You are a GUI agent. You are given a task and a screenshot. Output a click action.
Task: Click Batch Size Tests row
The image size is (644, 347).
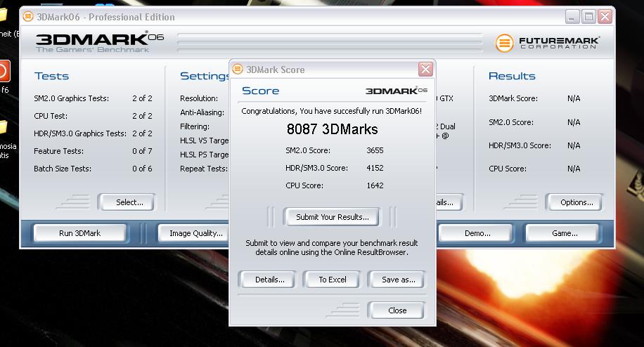coord(93,169)
